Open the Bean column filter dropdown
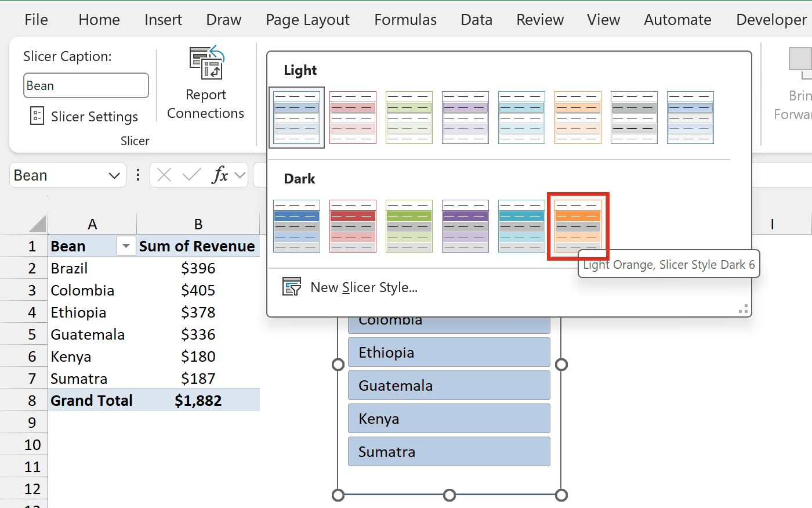This screenshot has width=812, height=508. click(126, 246)
